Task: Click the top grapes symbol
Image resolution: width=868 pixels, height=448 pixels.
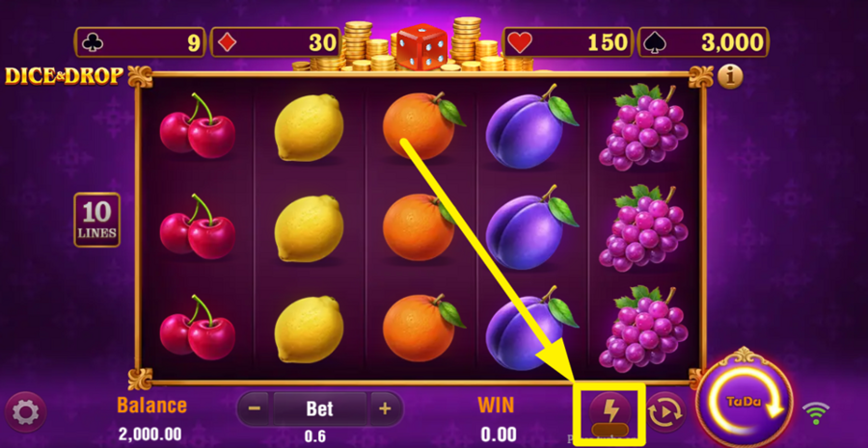Action: tap(644, 127)
